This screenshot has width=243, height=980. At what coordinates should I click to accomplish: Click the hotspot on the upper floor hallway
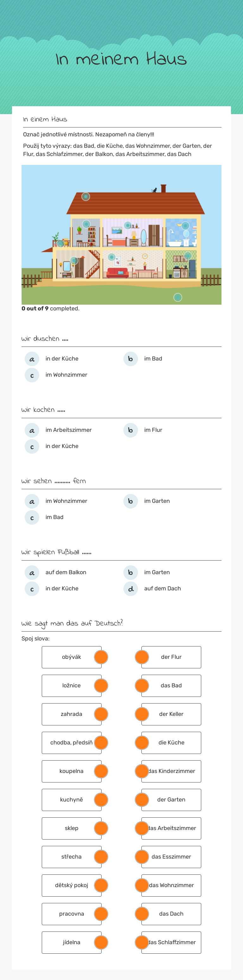tap(85, 224)
